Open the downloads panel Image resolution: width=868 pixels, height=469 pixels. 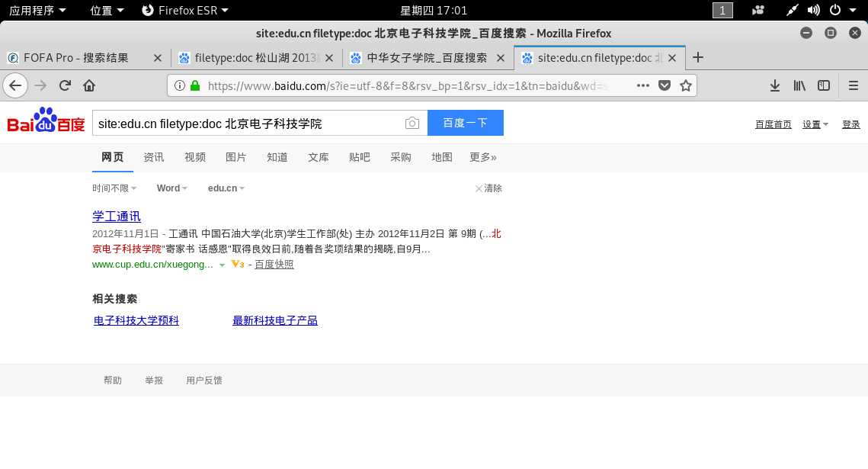point(775,86)
